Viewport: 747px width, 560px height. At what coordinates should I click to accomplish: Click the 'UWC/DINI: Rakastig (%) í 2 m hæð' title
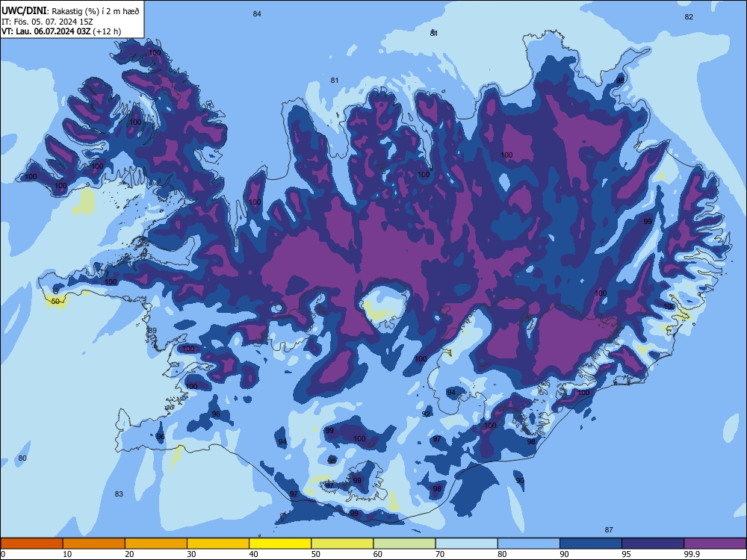tap(70, 11)
